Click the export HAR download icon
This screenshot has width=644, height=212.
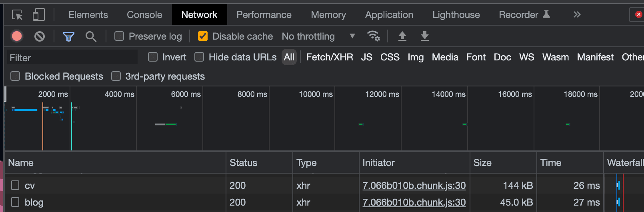(424, 36)
